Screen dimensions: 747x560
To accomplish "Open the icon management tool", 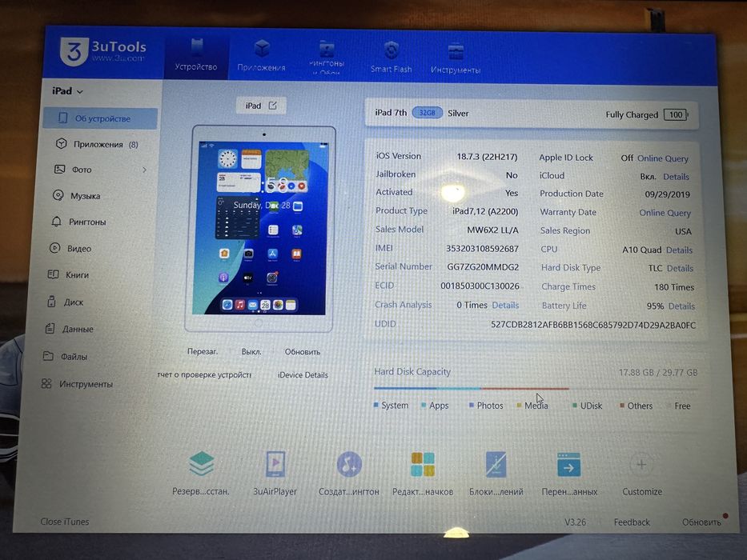I will click(423, 464).
